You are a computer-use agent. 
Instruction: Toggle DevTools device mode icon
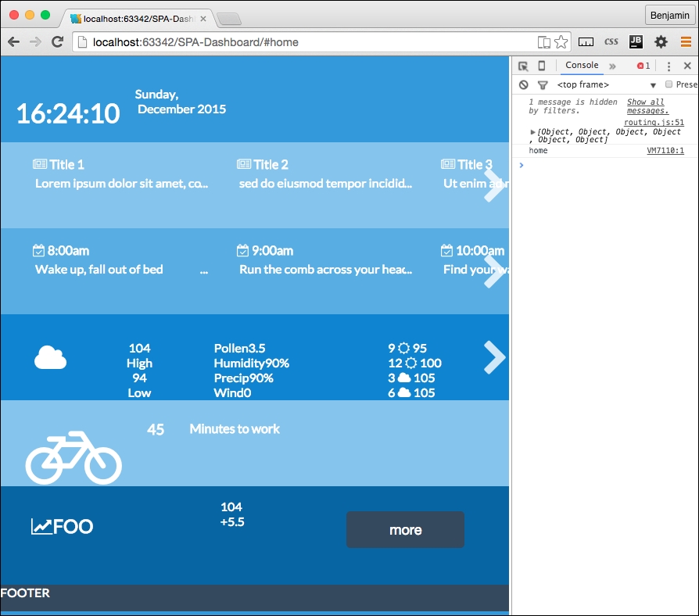pos(542,66)
